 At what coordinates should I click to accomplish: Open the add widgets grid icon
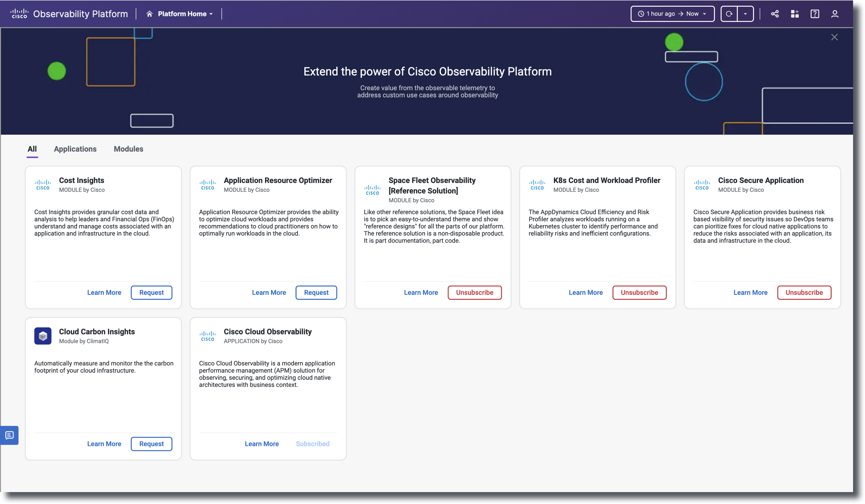[x=795, y=14]
